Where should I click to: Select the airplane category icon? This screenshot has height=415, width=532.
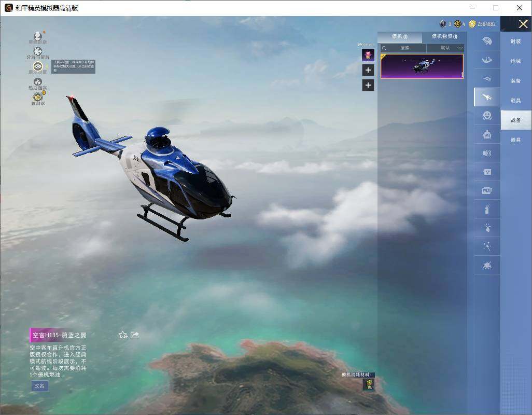point(487,98)
